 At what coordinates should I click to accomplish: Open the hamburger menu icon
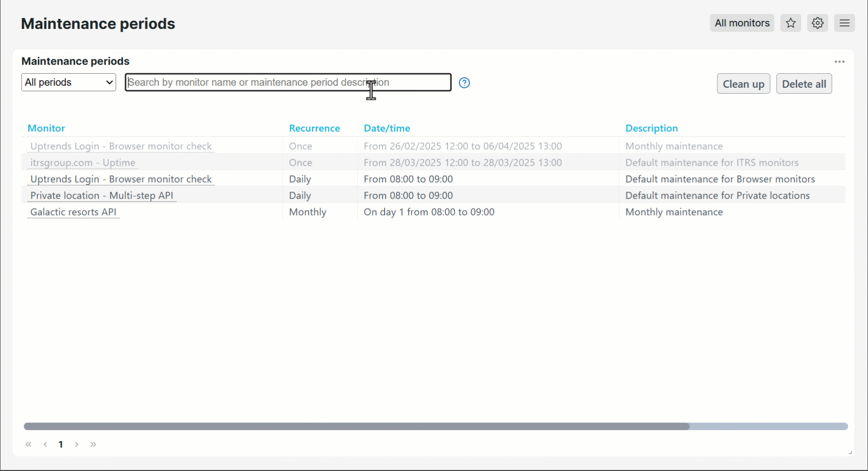click(x=844, y=23)
